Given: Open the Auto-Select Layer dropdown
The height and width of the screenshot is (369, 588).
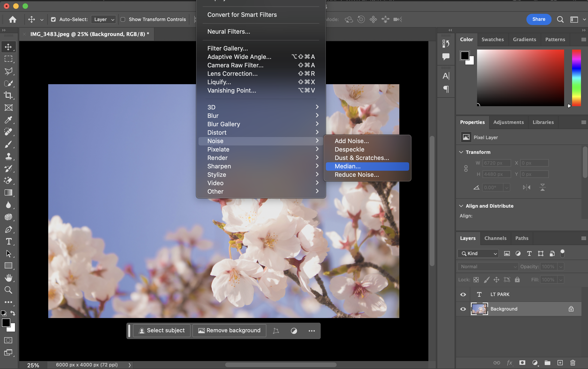Looking at the screenshot, I should point(103,19).
